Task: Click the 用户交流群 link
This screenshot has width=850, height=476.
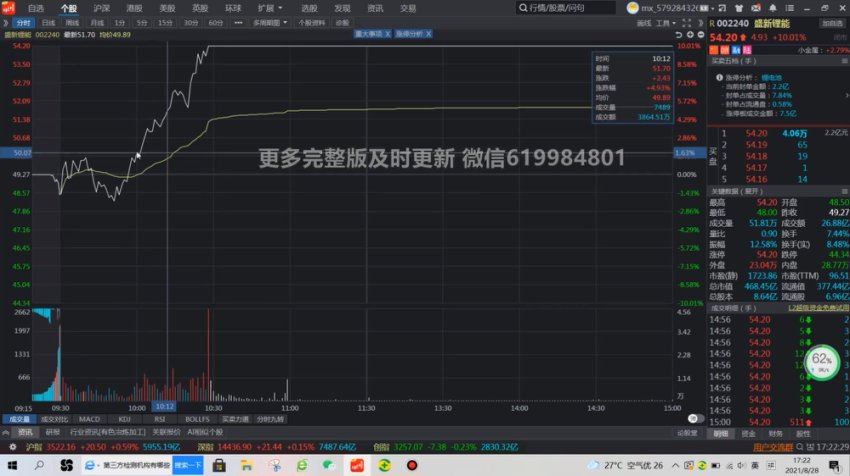Action: click(772, 447)
